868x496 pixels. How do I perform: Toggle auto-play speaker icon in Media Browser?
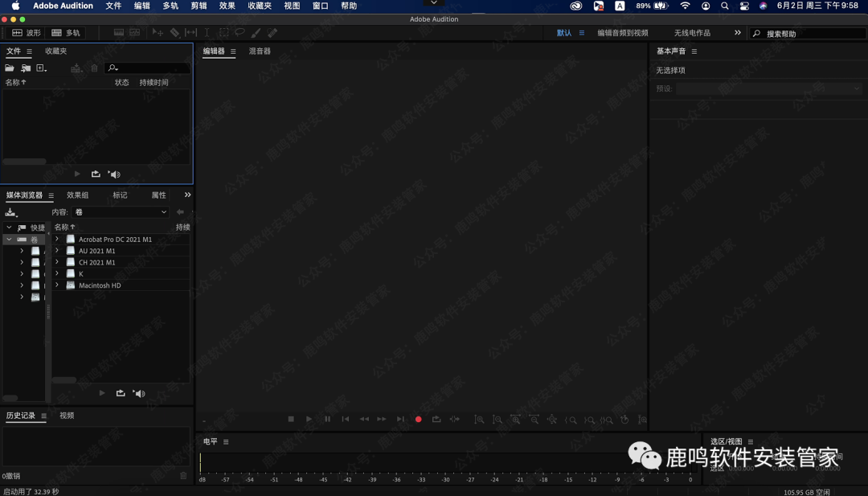(138, 393)
